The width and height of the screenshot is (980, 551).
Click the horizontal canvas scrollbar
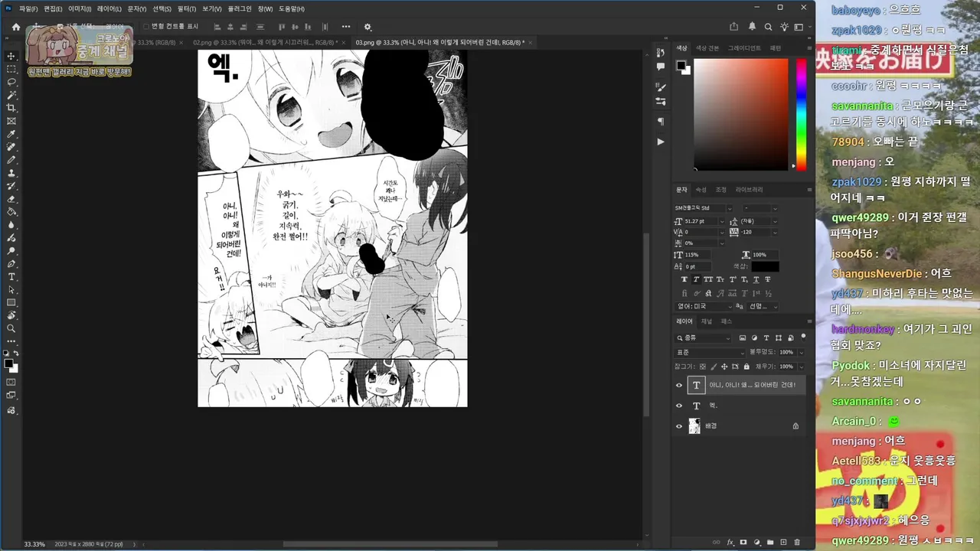(x=390, y=544)
